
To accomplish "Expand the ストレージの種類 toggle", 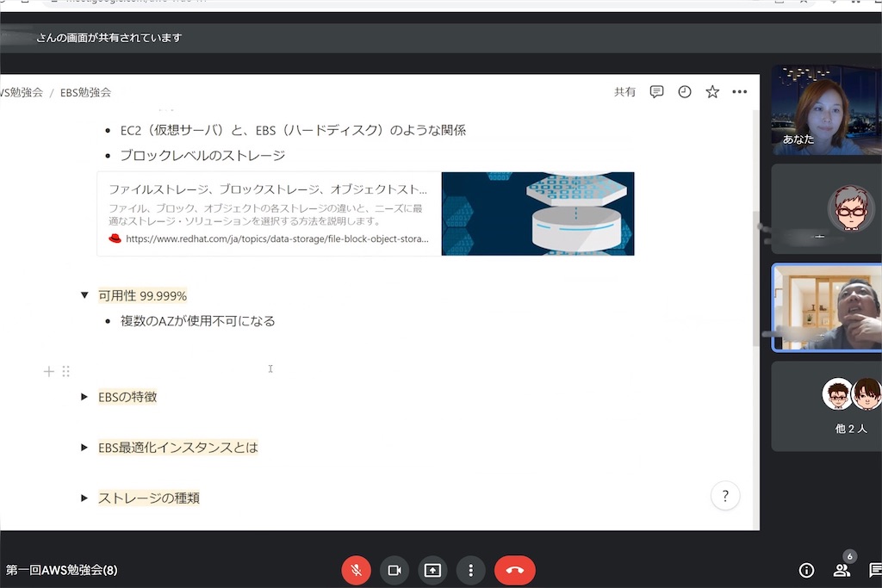I will (x=84, y=498).
